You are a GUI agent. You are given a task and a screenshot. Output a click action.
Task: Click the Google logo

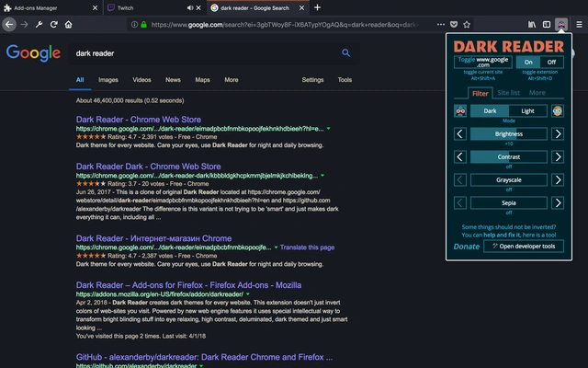click(x=33, y=53)
